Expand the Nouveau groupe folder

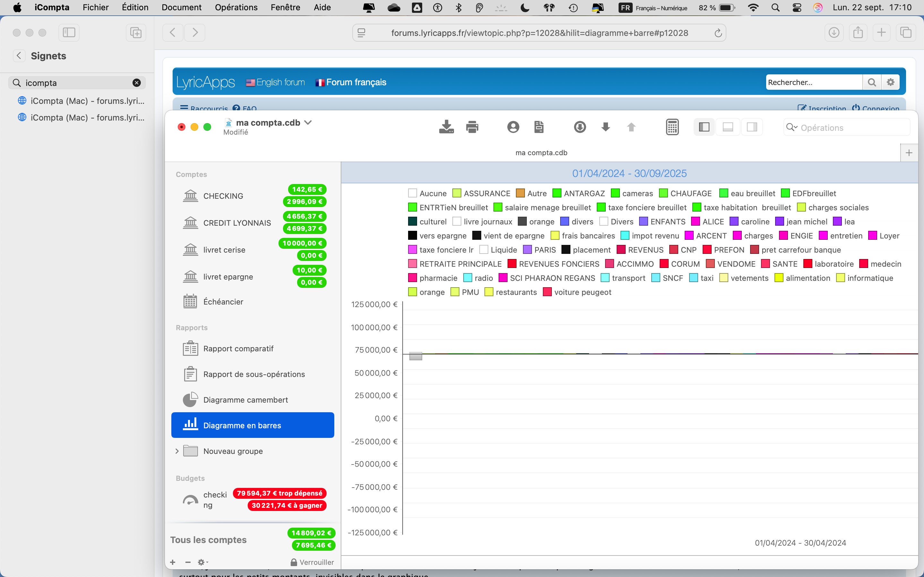177,451
